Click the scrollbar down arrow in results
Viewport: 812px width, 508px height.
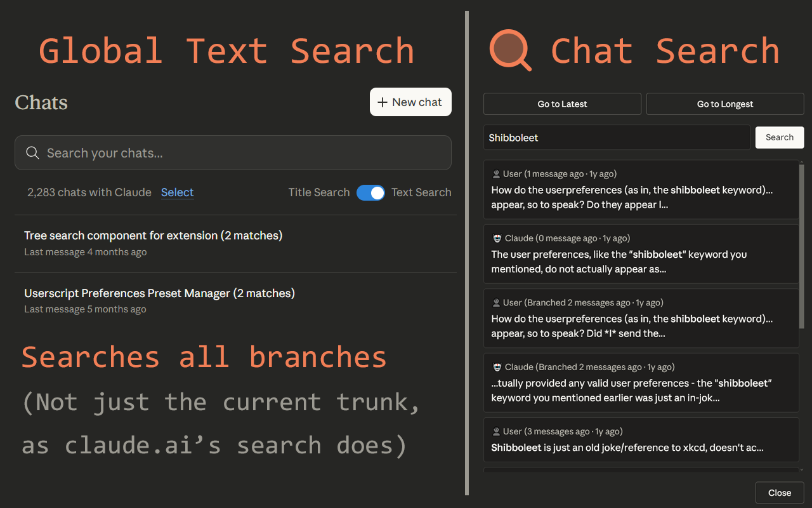802,469
